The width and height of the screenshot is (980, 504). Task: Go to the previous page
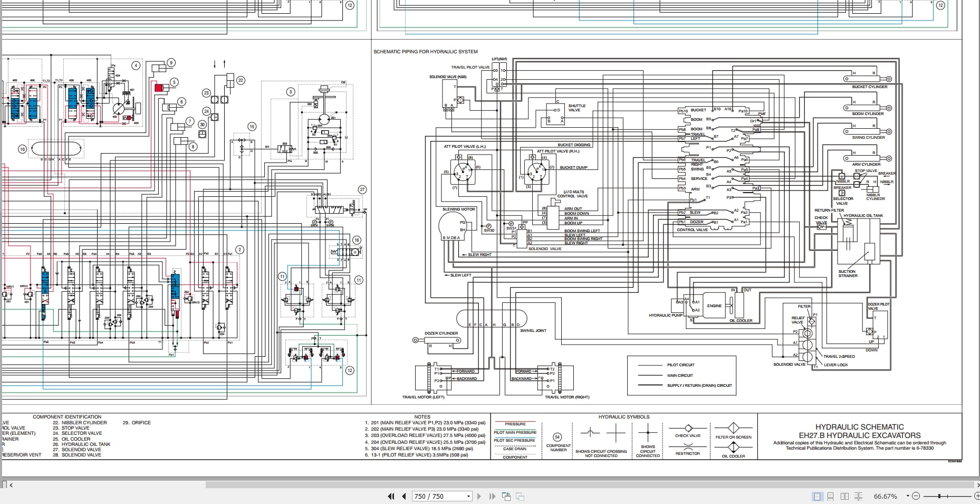[x=404, y=496]
